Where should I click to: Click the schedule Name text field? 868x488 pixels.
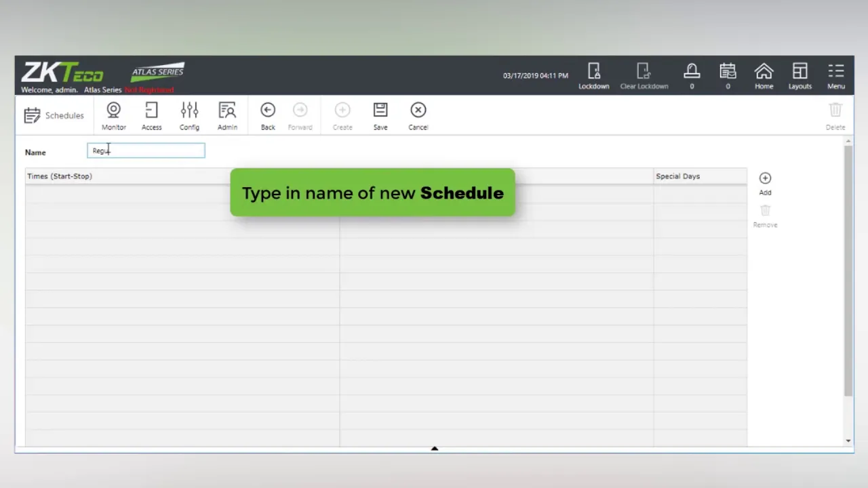coord(146,150)
